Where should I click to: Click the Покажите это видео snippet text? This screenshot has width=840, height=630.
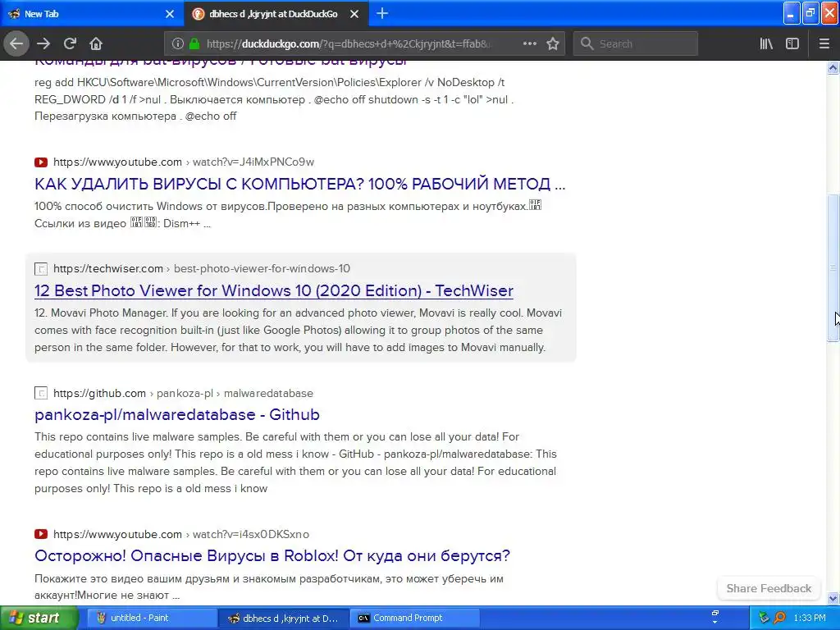269,587
